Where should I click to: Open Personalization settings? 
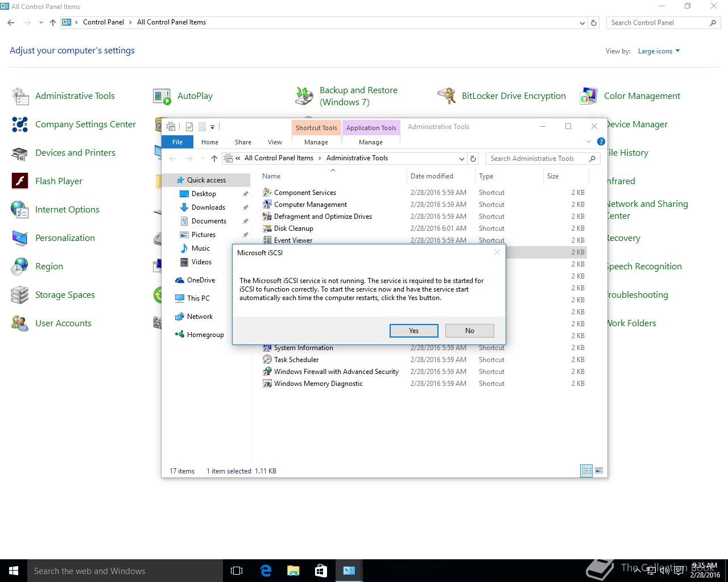(53, 238)
